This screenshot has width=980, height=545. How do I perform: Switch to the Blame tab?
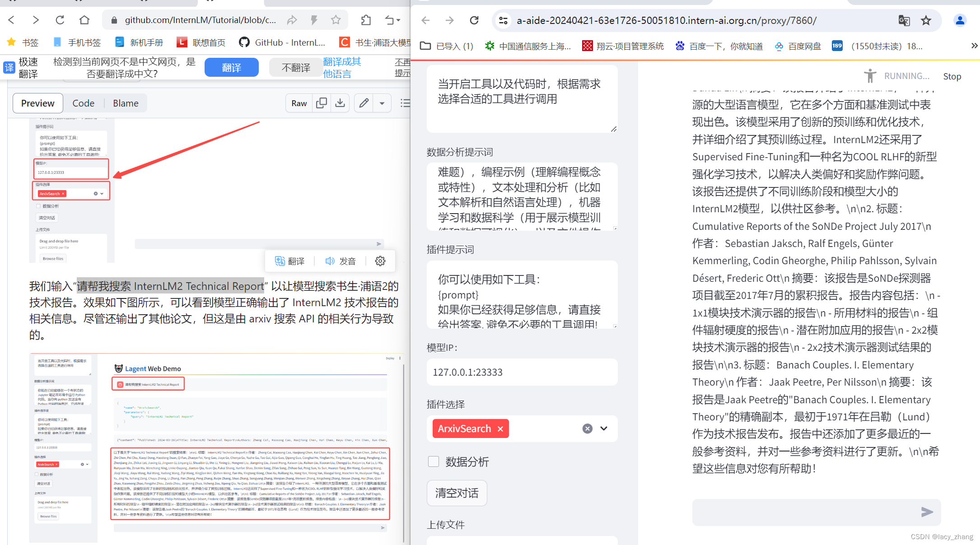pyautogui.click(x=126, y=103)
